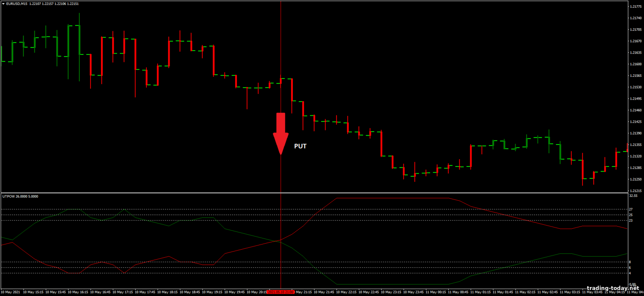Open the trading-today.net watermark link
Screen dimensions: 644x296
tap(613, 288)
